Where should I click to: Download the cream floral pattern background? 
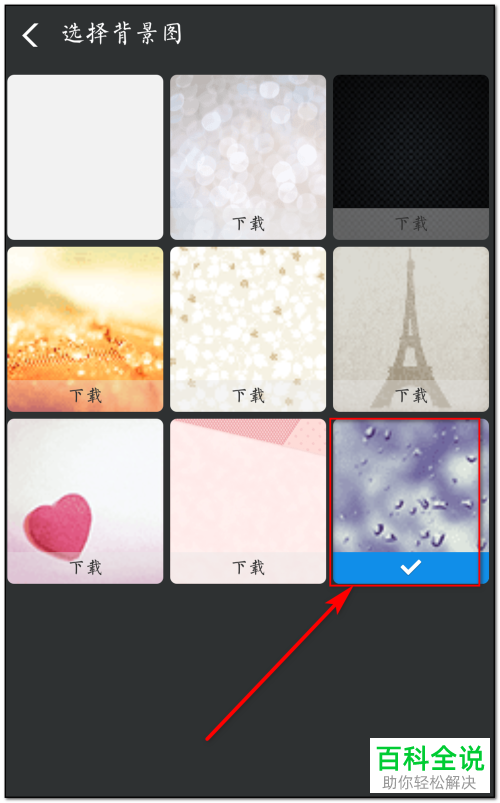pos(248,396)
